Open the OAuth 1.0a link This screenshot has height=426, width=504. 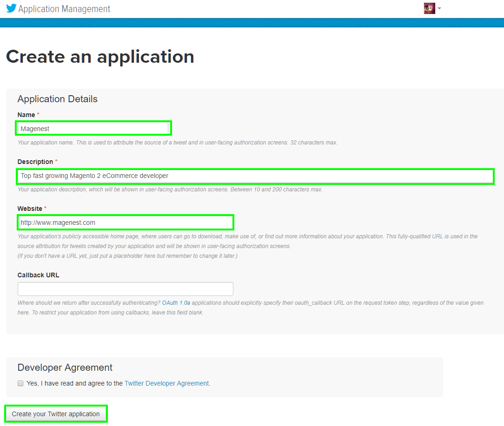[x=176, y=302]
